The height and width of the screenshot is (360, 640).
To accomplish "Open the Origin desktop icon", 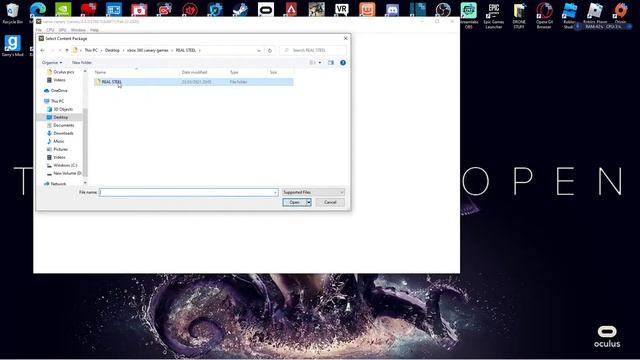I will pos(620,13).
